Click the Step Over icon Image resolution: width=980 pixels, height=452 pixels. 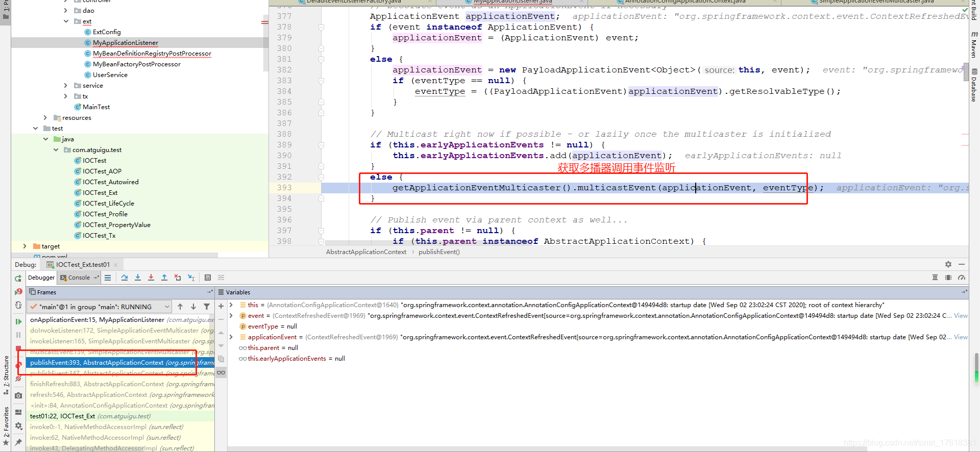pos(125,278)
